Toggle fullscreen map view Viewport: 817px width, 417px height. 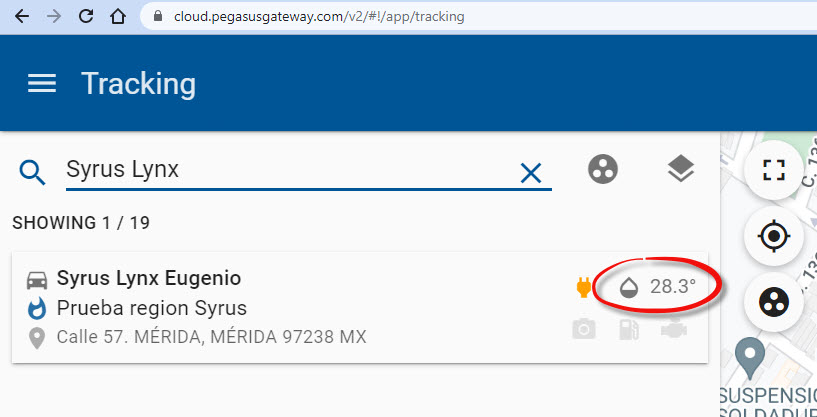click(774, 169)
